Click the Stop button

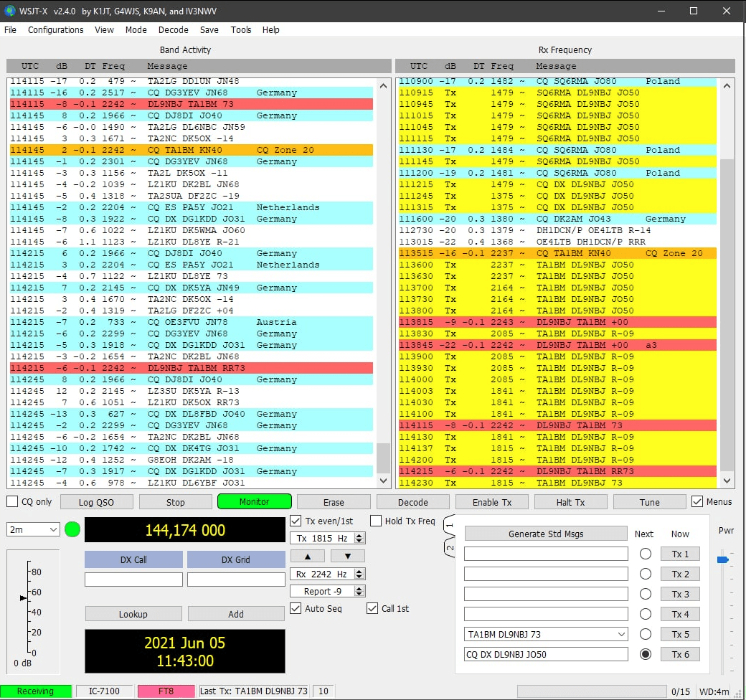click(175, 502)
